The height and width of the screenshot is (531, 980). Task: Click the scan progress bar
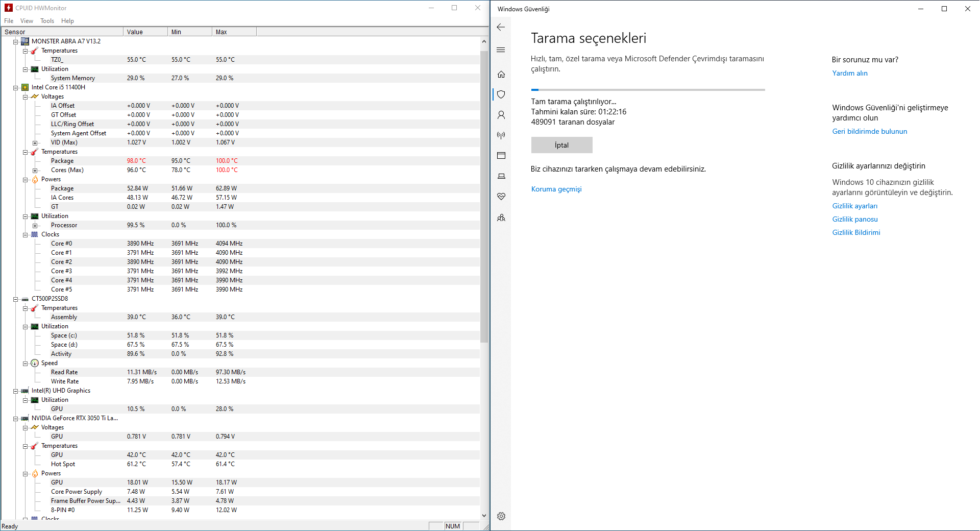(x=648, y=89)
